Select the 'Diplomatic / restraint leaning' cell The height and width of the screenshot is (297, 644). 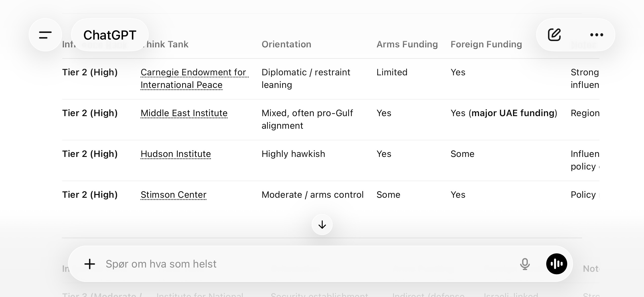click(x=306, y=78)
